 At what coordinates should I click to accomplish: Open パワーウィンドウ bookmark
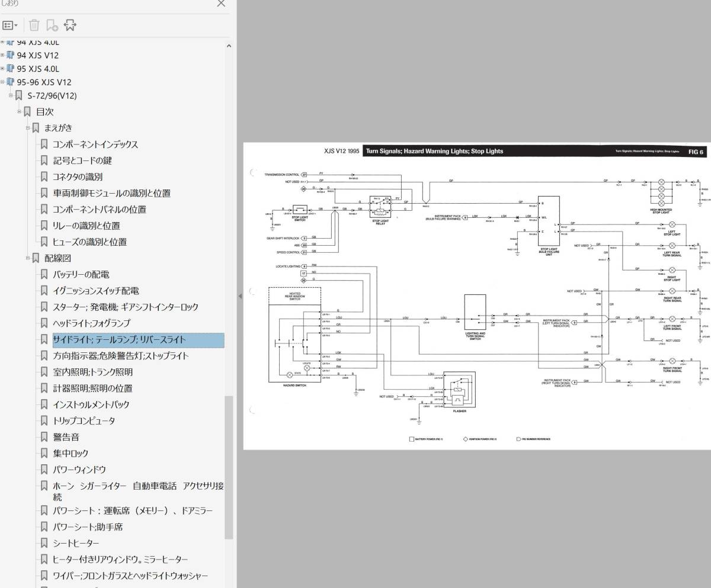tap(79, 470)
